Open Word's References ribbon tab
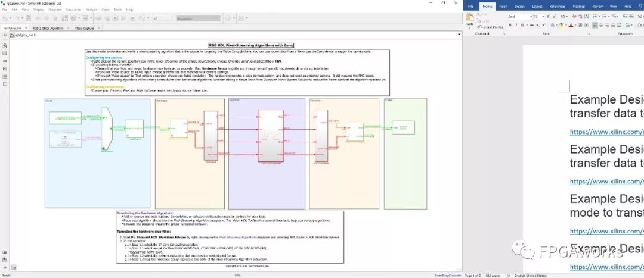The height and width of the screenshot is (278, 644). (557, 6)
